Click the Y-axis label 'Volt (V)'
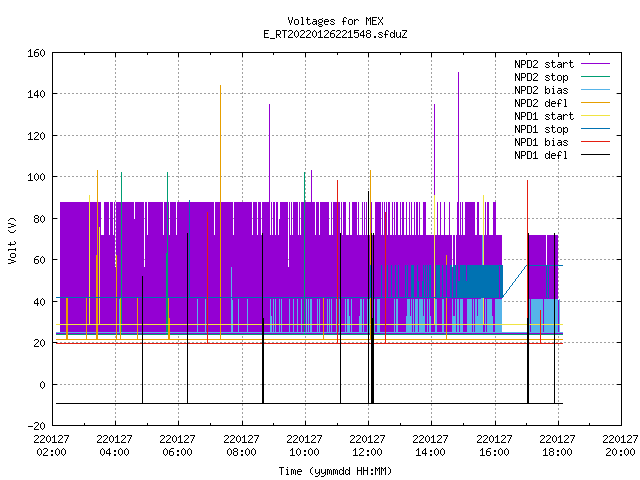The image size is (640, 480). coord(12,241)
